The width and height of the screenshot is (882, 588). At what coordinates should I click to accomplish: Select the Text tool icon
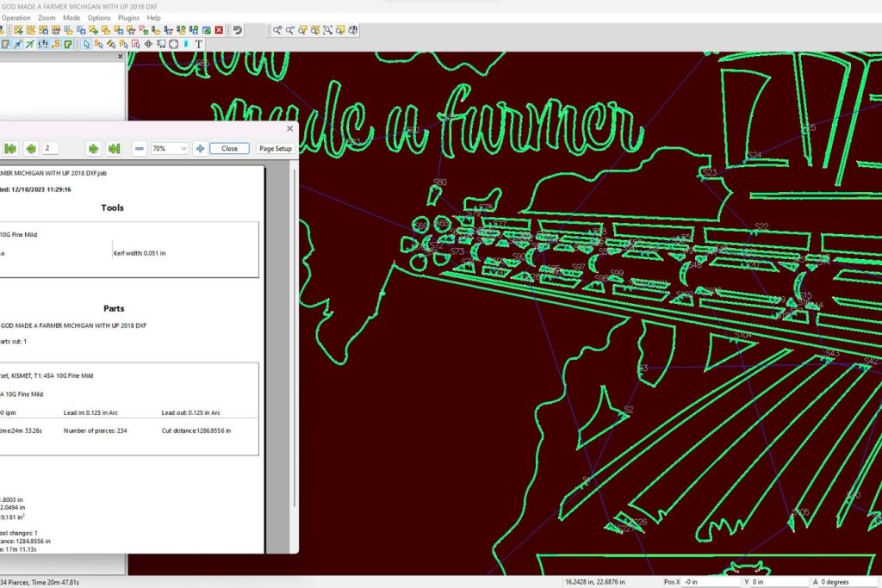(199, 44)
